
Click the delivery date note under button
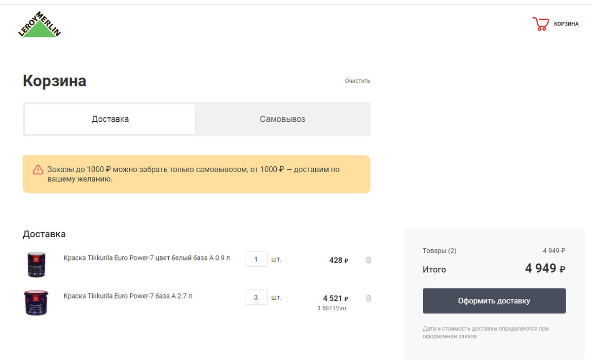486,332
